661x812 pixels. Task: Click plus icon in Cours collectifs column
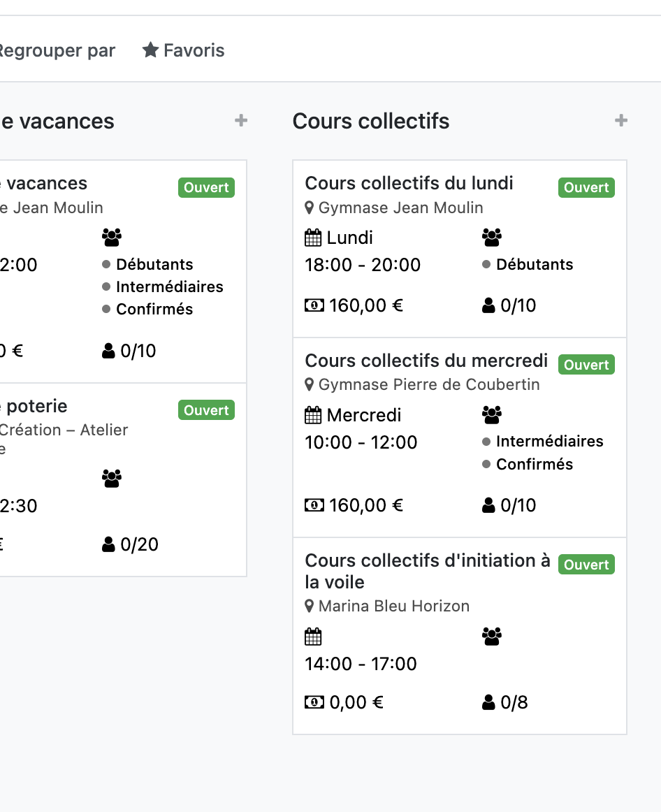click(x=621, y=121)
